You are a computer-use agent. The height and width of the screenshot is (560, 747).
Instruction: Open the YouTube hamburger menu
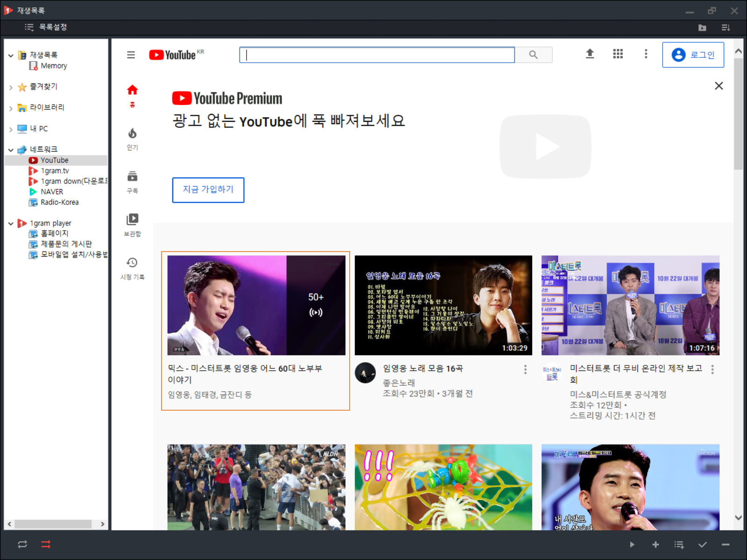click(x=131, y=55)
